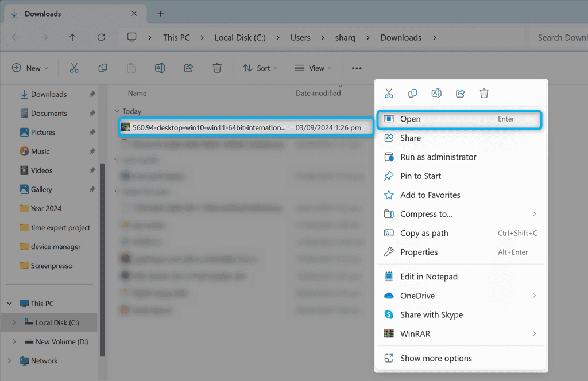Click the pin icon next to Pictures
Viewport: 588px width, 381px height.
coord(92,132)
